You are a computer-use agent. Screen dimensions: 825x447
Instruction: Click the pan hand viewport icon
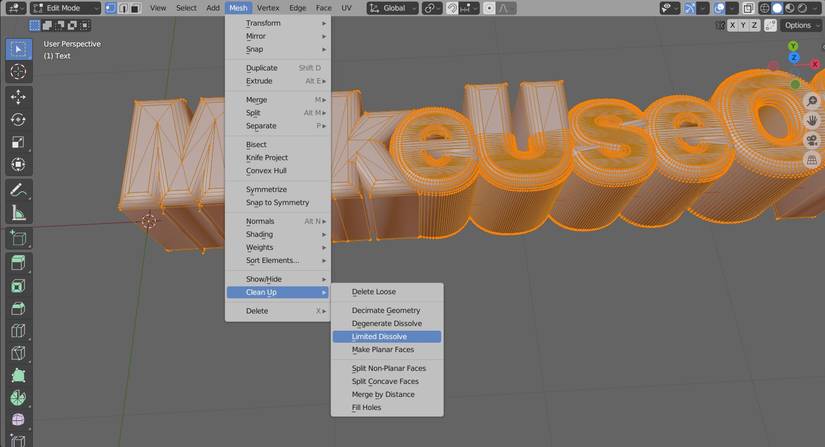tap(812, 121)
